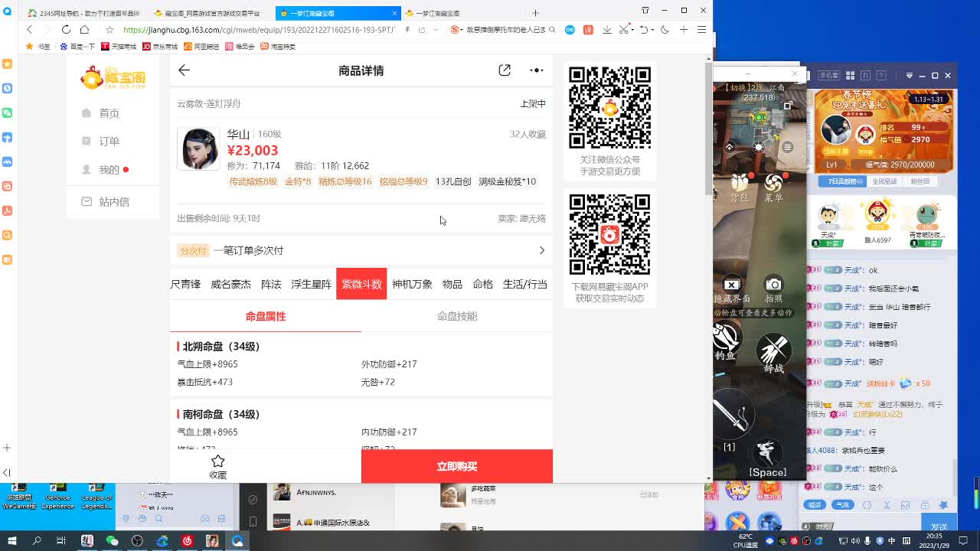Image resolution: width=980 pixels, height=551 pixels.
Task: Open the 命盘技能 sub-tab
Action: 457,316
